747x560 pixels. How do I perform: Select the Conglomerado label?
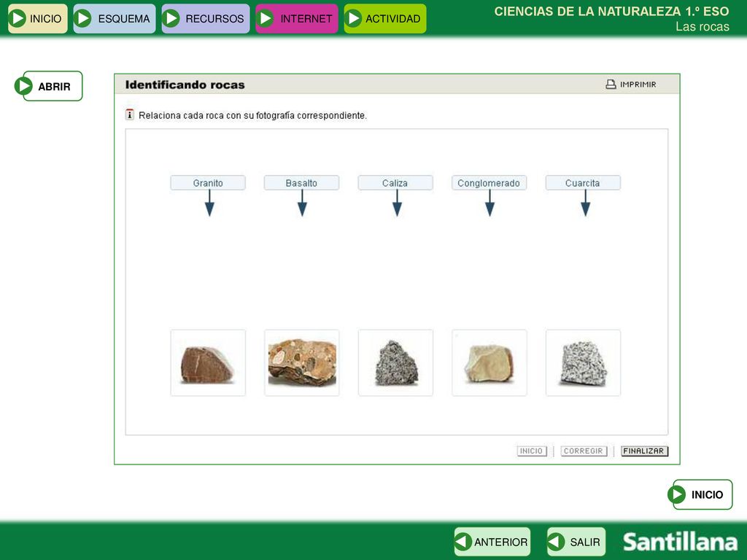point(489,183)
